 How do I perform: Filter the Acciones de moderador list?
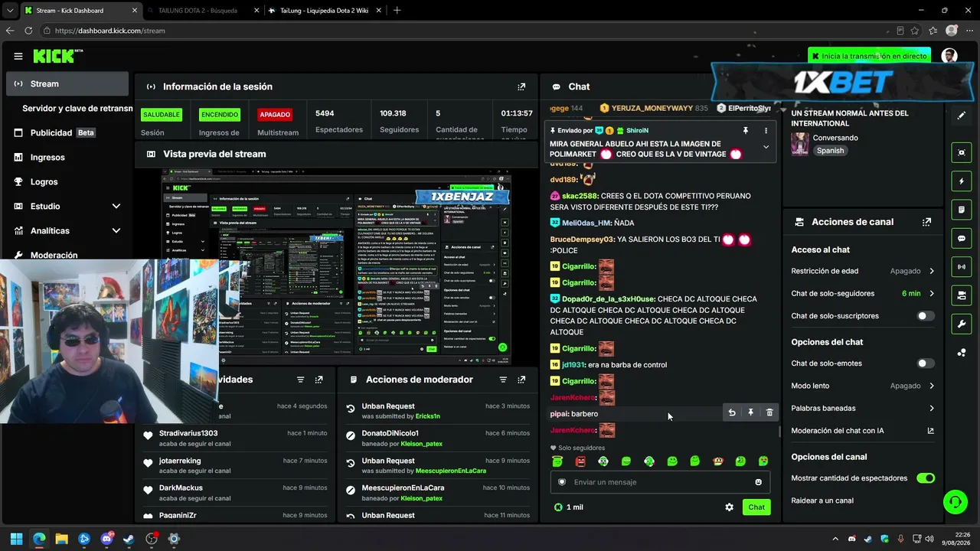503,380
